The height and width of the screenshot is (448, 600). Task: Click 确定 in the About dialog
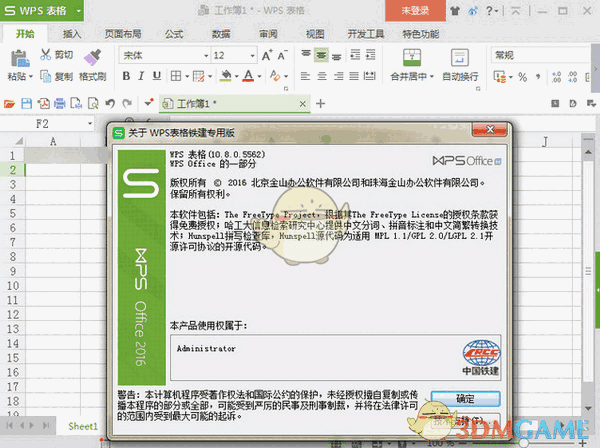click(x=465, y=399)
